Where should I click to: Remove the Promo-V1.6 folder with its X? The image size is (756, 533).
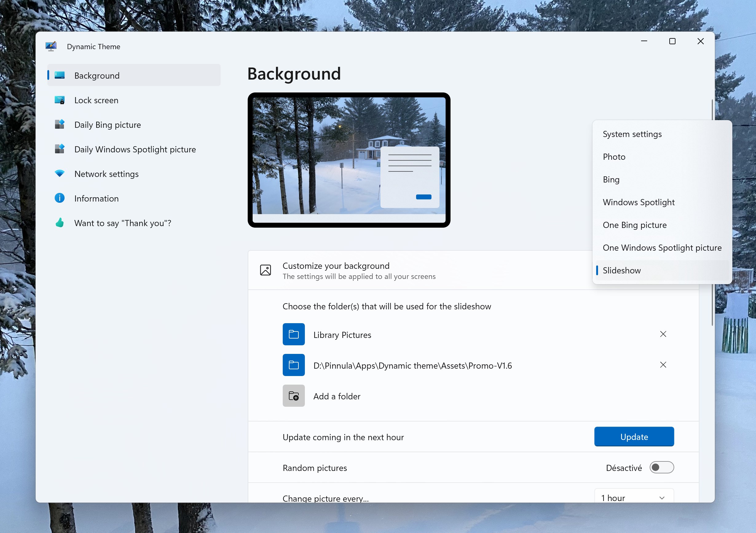pos(663,365)
